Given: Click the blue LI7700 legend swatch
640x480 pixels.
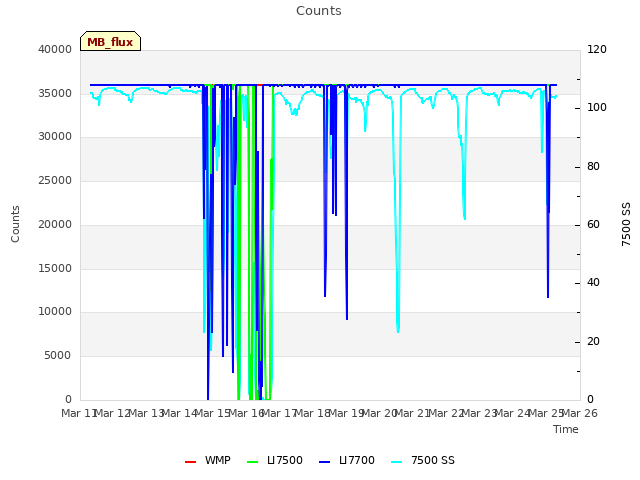Looking at the screenshot, I should click(324, 462).
